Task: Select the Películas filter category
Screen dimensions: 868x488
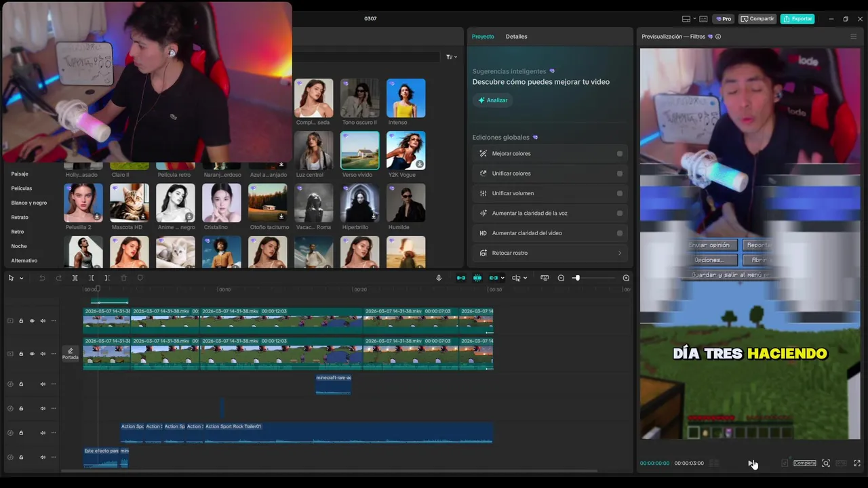Action: coord(22,188)
